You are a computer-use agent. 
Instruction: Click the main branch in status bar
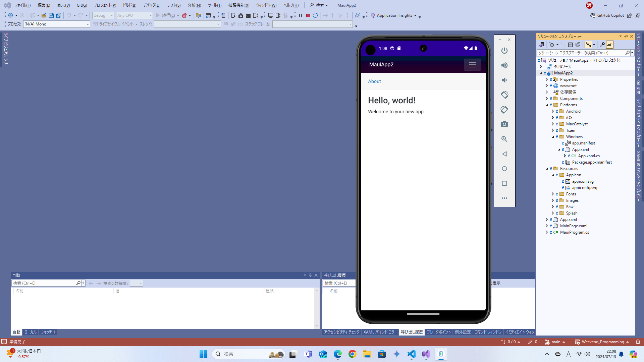pyautogui.click(x=555, y=342)
